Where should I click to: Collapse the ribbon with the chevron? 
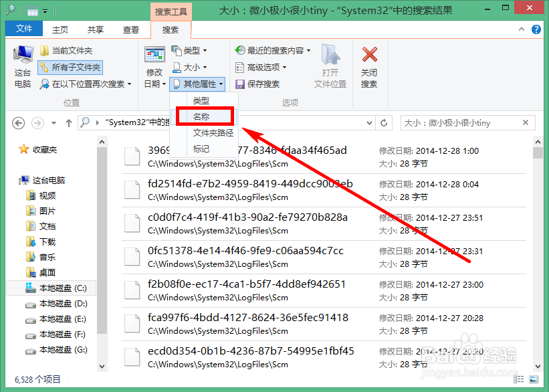tap(522, 29)
